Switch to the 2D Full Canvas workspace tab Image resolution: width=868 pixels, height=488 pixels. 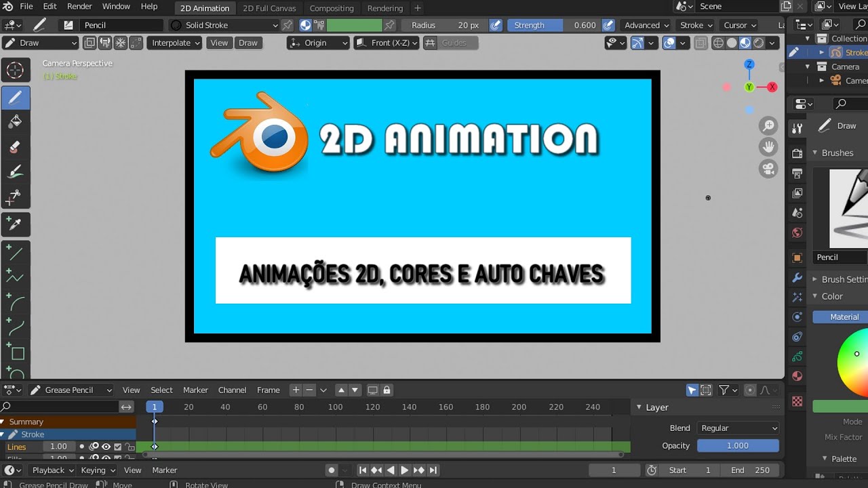click(x=269, y=8)
